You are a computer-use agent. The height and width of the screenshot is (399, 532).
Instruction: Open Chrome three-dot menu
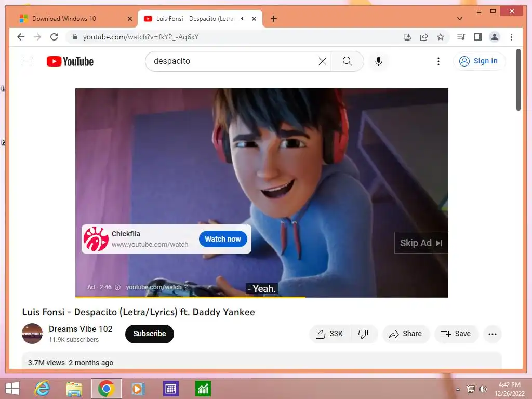pyautogui.click(x=511, y=37)
